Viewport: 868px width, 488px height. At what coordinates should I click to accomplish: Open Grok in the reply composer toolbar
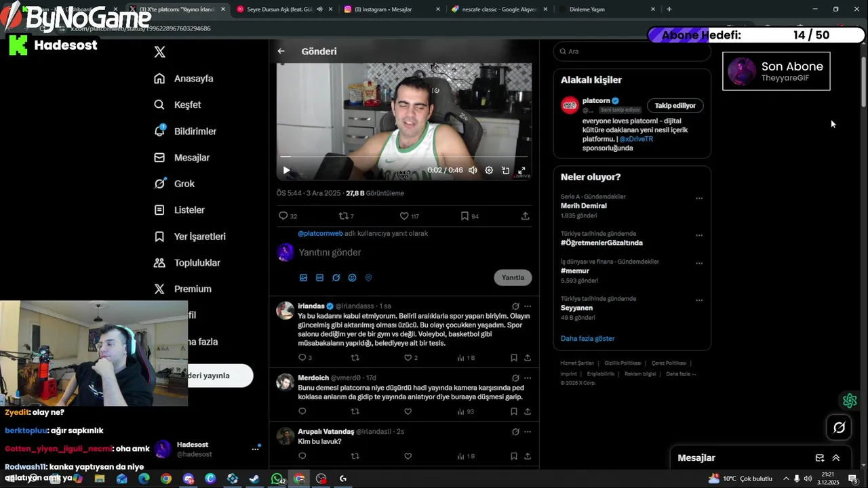tap(336, 277)
